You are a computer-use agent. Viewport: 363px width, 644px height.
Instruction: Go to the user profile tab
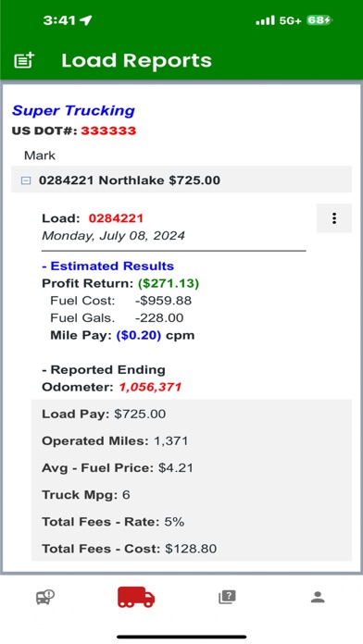click(318, 597)
